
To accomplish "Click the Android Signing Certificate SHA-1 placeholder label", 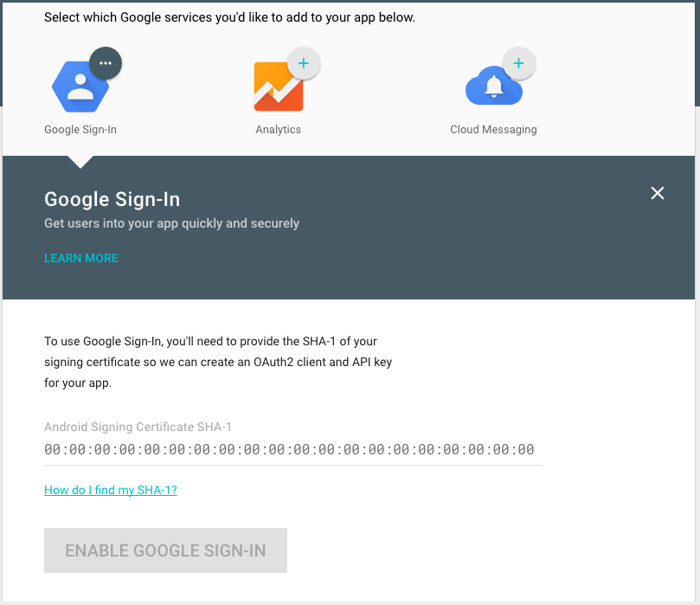I will tap(137, 427).
